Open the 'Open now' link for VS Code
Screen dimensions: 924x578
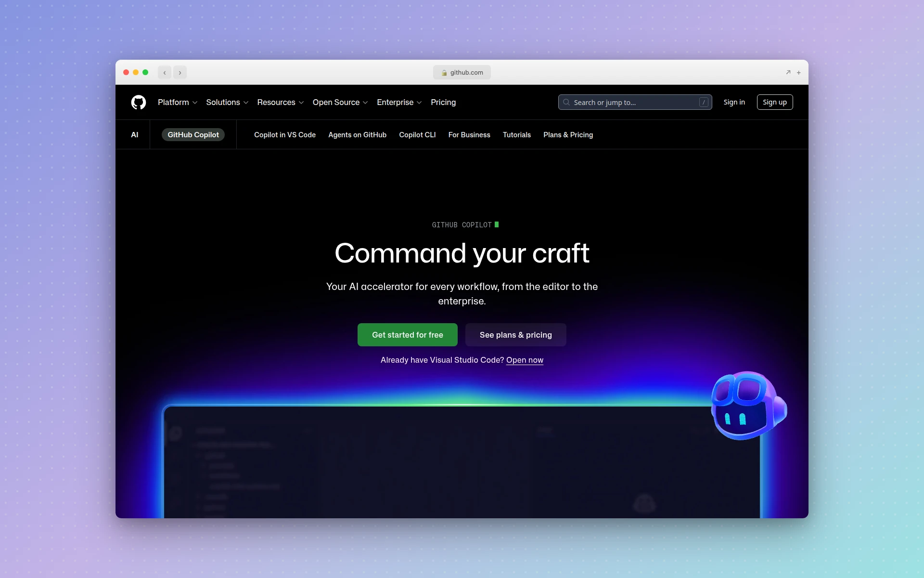[525, 360]
